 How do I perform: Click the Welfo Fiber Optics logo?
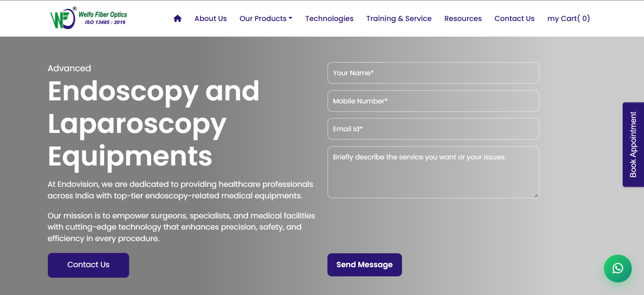pos(88,19)
